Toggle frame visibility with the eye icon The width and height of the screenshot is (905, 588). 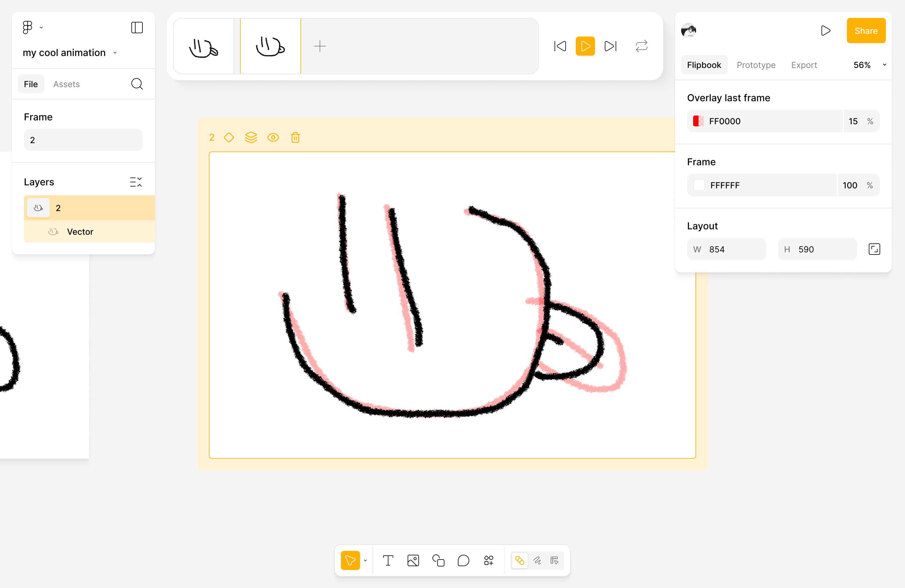pyautogui.click(x=273, y=137)
